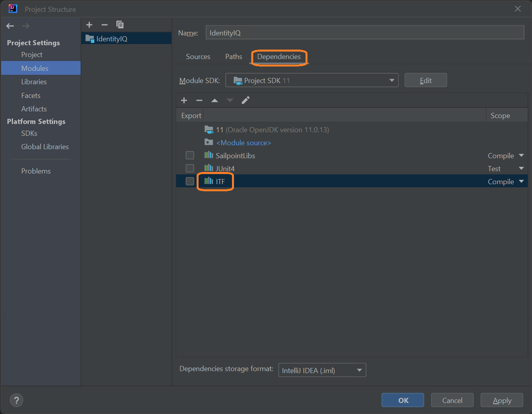Copy the selected module using copy icon

pyautogui.click(x=120, y=25)
